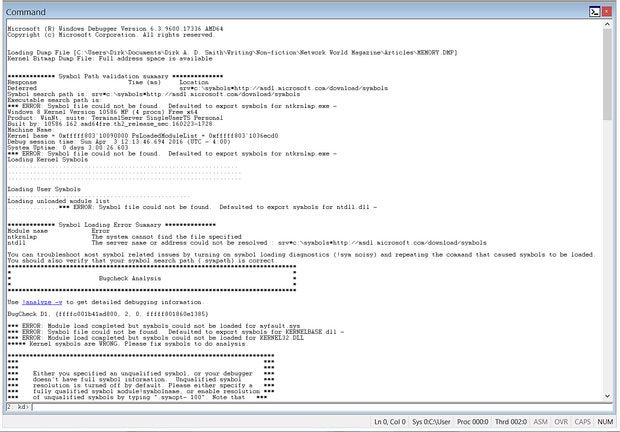This screenshot has height=432, width=620.
Task: Click the vertical scrollbar thumb
Action: [x=607, y=74]
